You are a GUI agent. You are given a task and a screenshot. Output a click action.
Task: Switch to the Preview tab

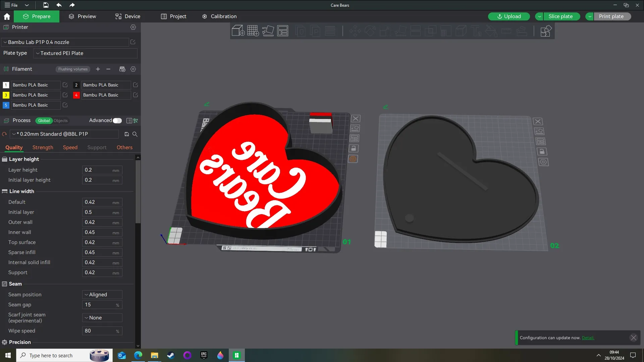pos(83,16)
